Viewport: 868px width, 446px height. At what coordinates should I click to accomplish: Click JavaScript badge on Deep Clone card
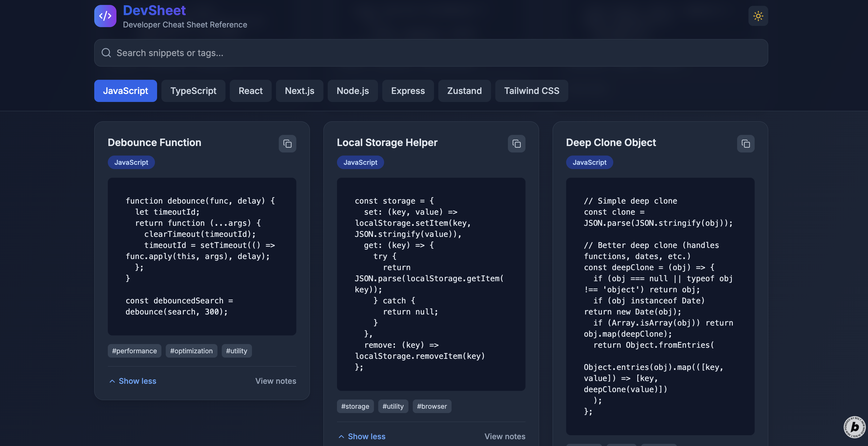(589, 162)
